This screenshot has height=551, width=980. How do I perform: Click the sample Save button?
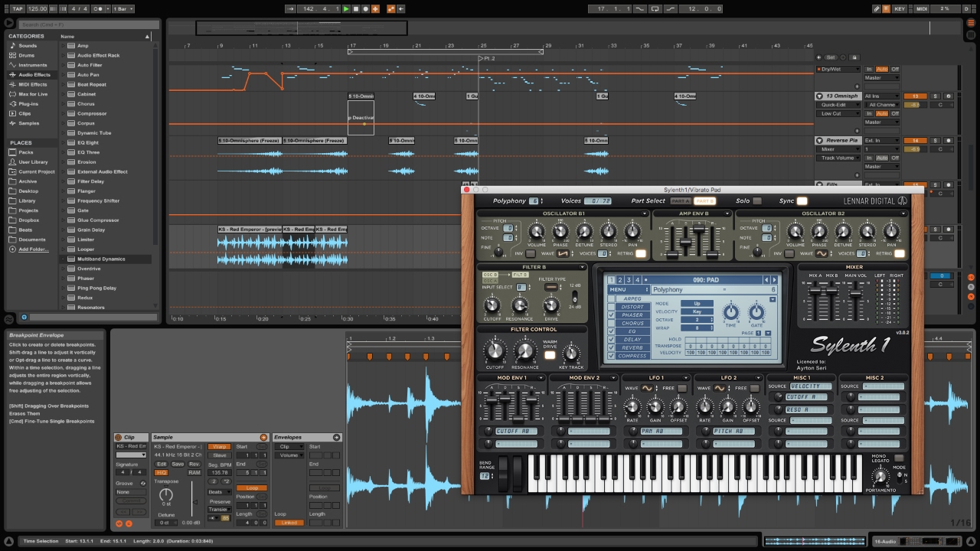[178, 464]
